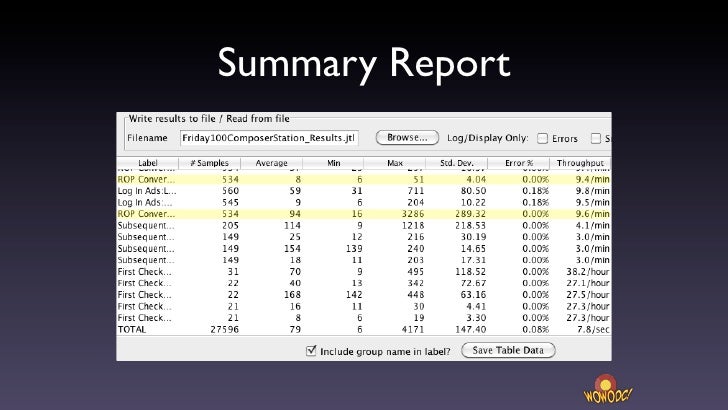Click the max value 1218

(x=413, y=226)
